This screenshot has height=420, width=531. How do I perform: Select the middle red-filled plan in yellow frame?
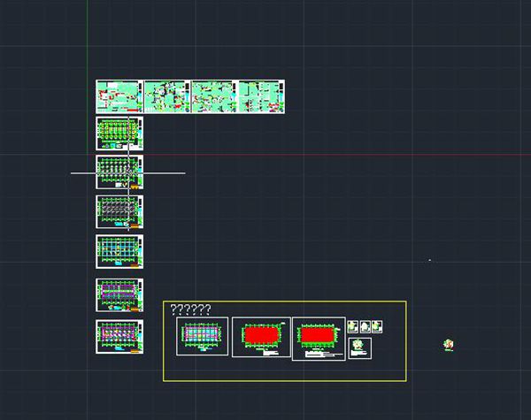pyautogui.click(x=261, y=337)
